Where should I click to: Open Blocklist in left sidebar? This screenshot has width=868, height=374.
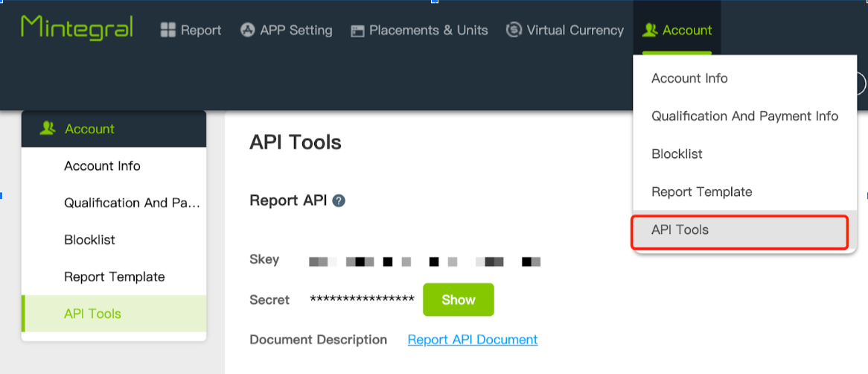(114, 240)
